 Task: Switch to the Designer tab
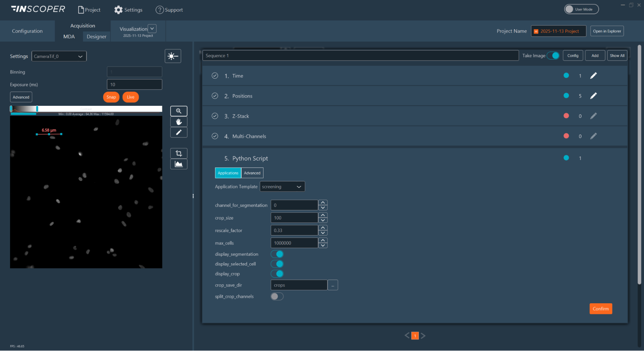(x=96, y=36)
